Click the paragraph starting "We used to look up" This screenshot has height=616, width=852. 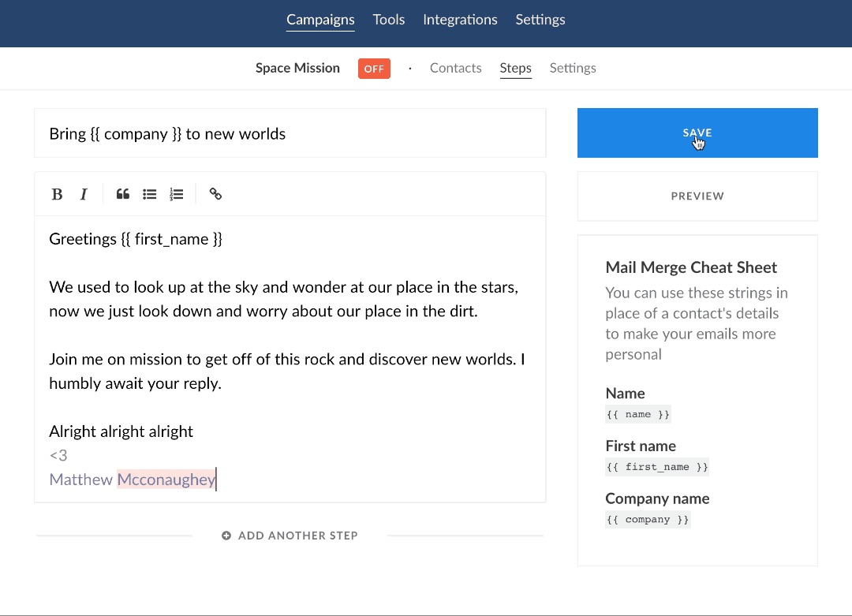click(x=284, y=299)
